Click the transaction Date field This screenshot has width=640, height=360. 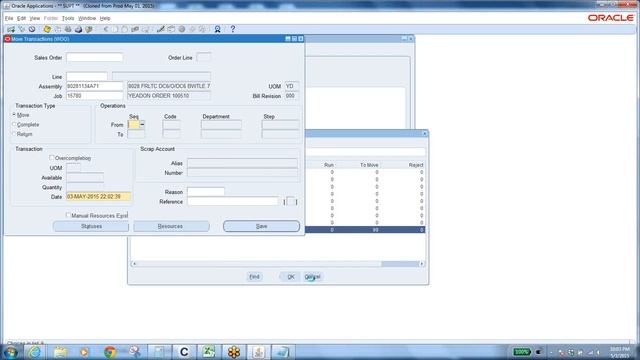[x=98, y=196]
